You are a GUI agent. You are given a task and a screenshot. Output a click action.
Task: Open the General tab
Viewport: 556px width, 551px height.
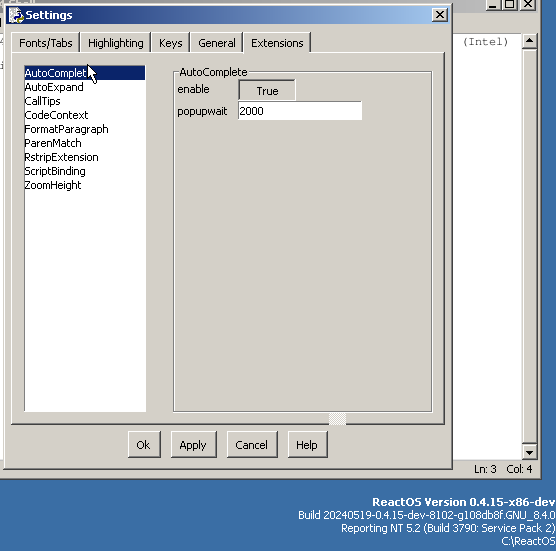pyautogui.click(x=217, y=43)
